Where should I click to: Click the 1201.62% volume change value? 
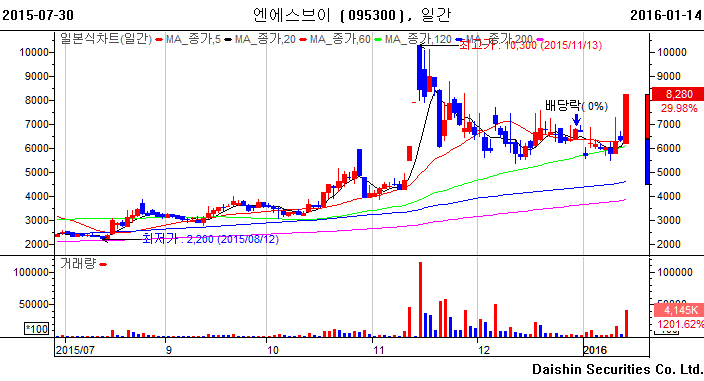click(x=680, y=324)
